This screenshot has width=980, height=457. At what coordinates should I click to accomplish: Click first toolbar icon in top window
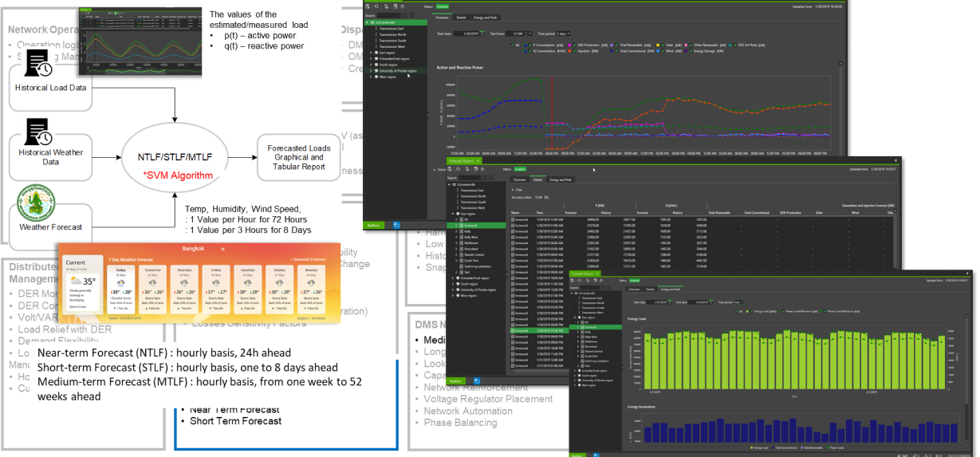[x=368, y=6]
